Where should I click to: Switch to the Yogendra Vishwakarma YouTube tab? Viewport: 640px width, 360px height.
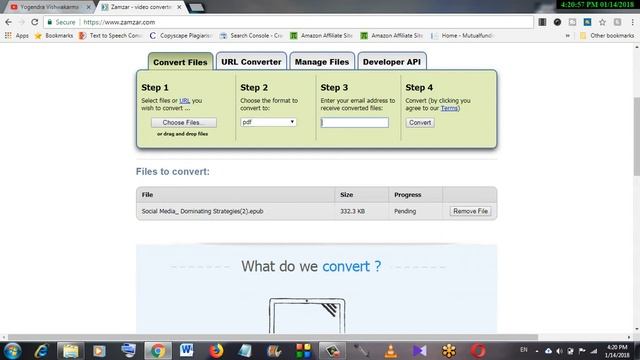click(x=49, y=7)
